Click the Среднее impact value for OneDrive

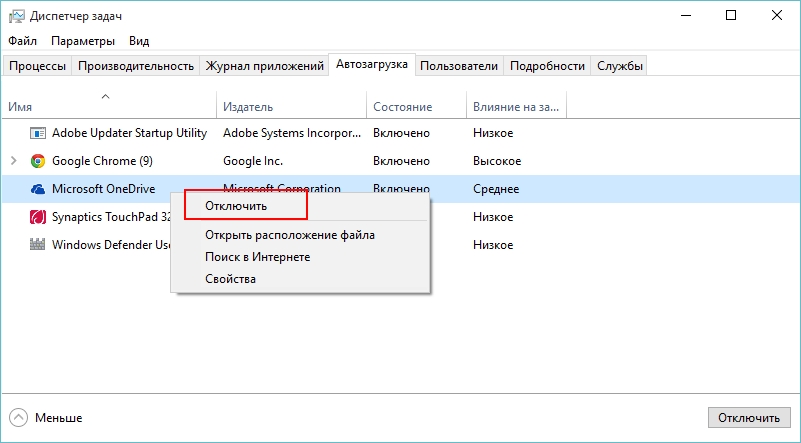pyautogui.click(x=496, y=189)
